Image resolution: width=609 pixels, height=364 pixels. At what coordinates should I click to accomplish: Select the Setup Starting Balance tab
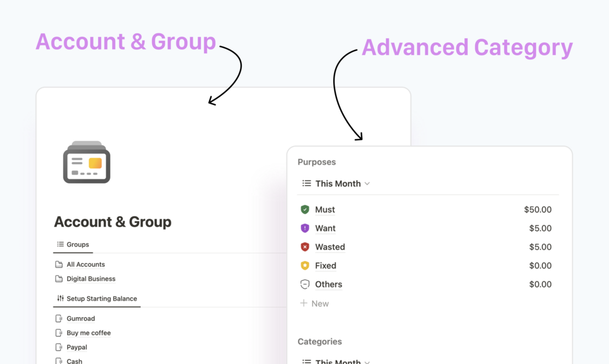coord(97,299)
